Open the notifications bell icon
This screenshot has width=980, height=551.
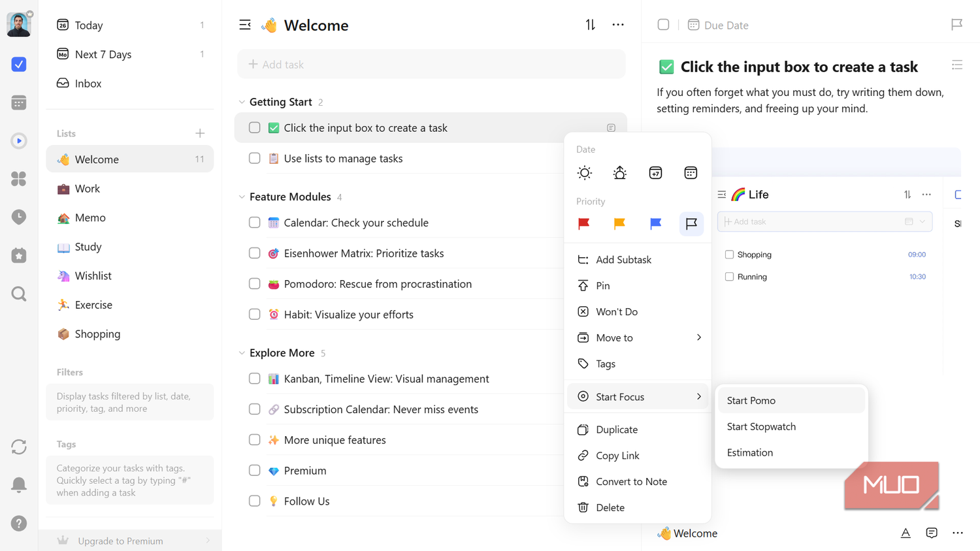19,484
